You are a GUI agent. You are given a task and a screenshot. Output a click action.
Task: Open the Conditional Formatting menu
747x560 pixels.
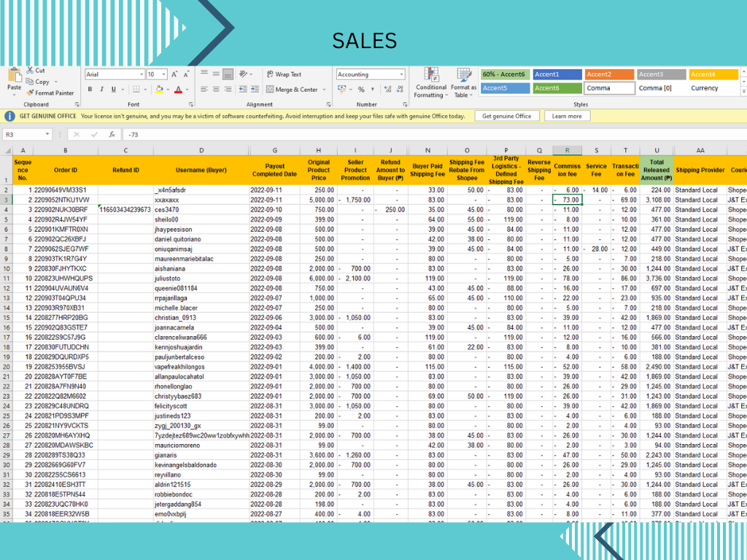pos(430,83)
